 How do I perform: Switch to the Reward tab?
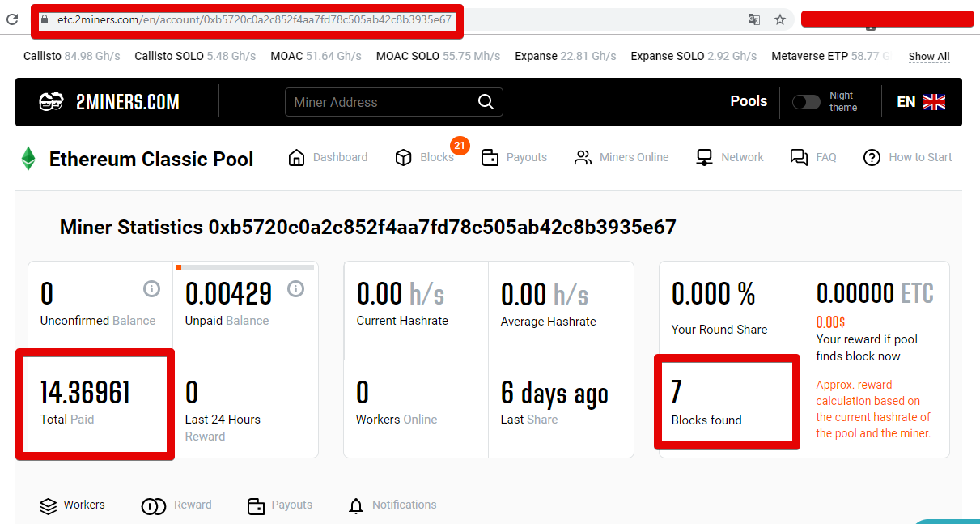(176, 505)
